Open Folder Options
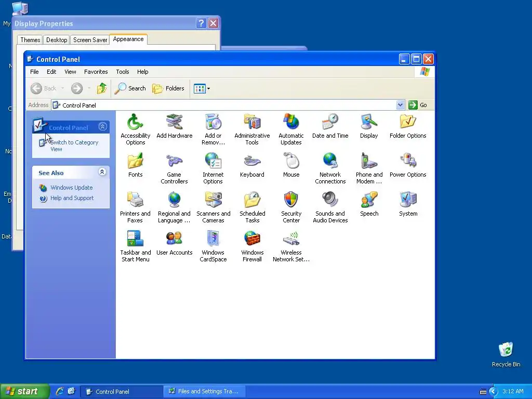 [408, 126]
